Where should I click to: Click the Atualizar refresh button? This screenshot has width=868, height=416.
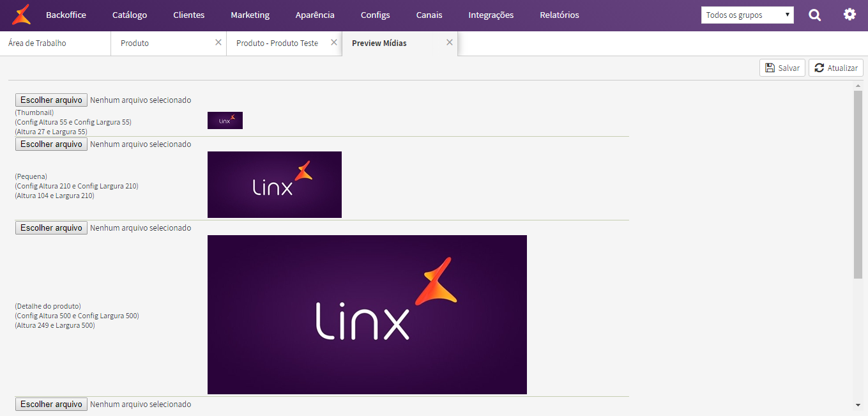pos(836,68)
